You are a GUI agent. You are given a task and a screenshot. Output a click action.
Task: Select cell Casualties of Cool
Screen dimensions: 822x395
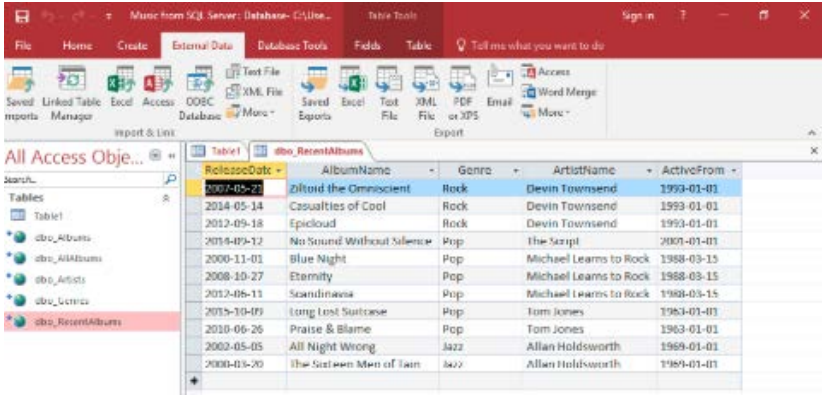click(x=363, y=206)
